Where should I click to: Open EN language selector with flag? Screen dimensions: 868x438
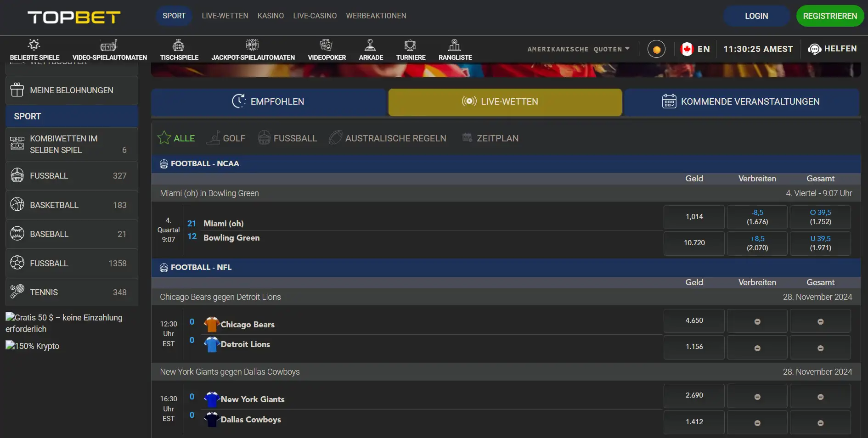[695, 49]
